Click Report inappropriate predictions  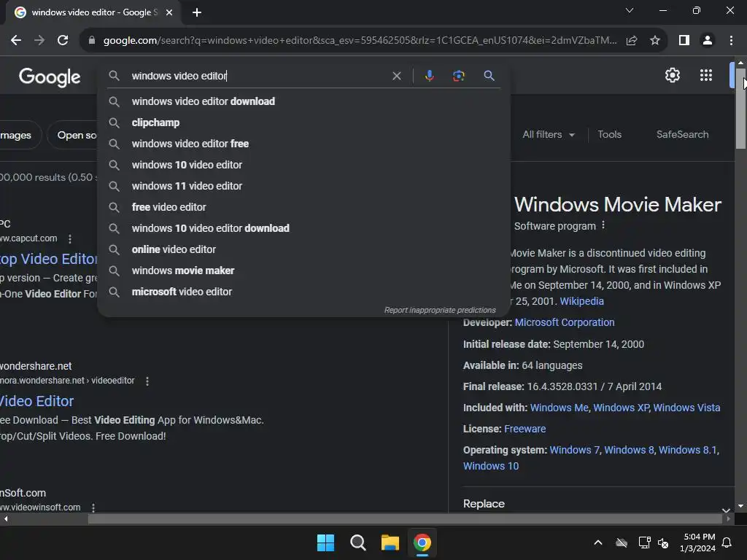click(x=440, y=310)
